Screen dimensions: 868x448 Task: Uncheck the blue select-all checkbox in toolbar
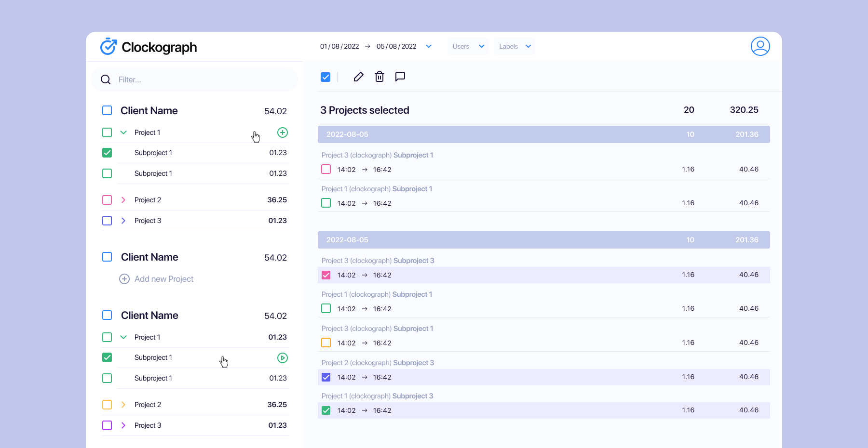(325, 77)
